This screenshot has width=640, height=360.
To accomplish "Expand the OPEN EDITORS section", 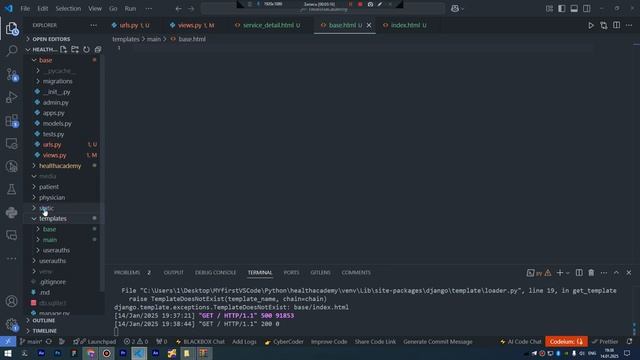I will [51, 39].
